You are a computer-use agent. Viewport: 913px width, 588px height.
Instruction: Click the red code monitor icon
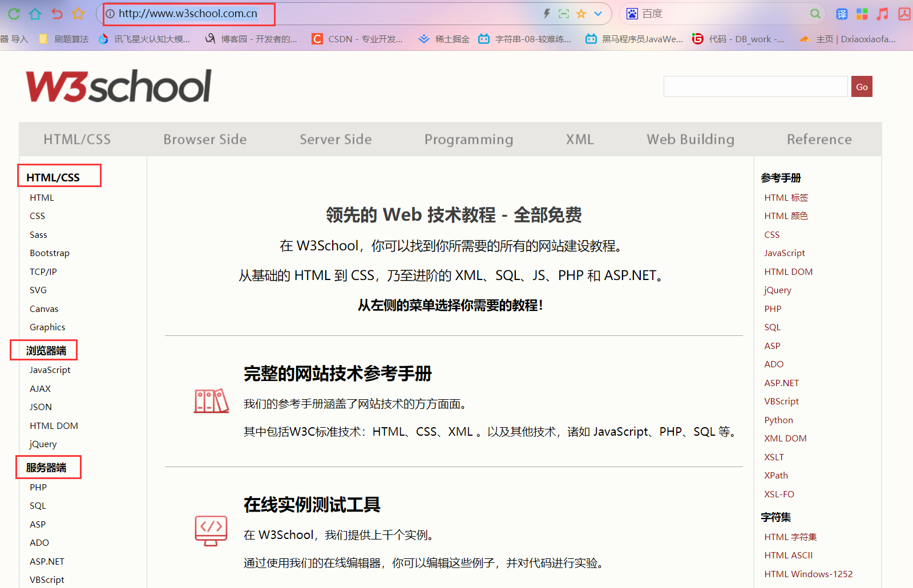[x=211, y=531]
